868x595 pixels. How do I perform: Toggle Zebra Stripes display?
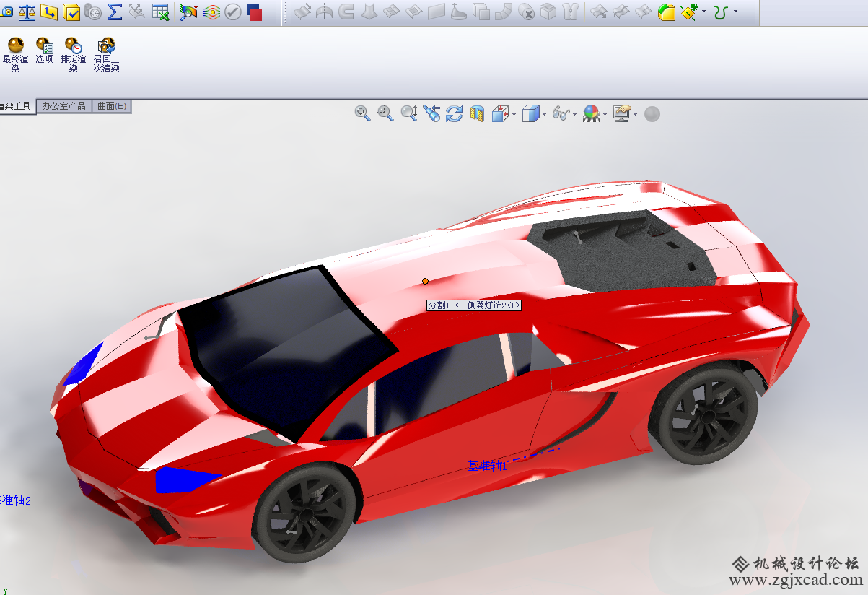click(211, 12)
